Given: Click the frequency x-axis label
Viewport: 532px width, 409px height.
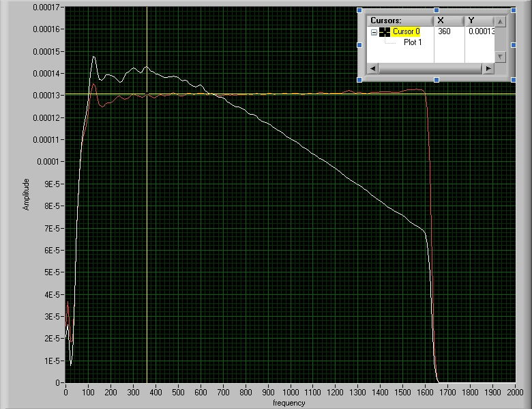Looking at the screenshot, I should (289, 403).
